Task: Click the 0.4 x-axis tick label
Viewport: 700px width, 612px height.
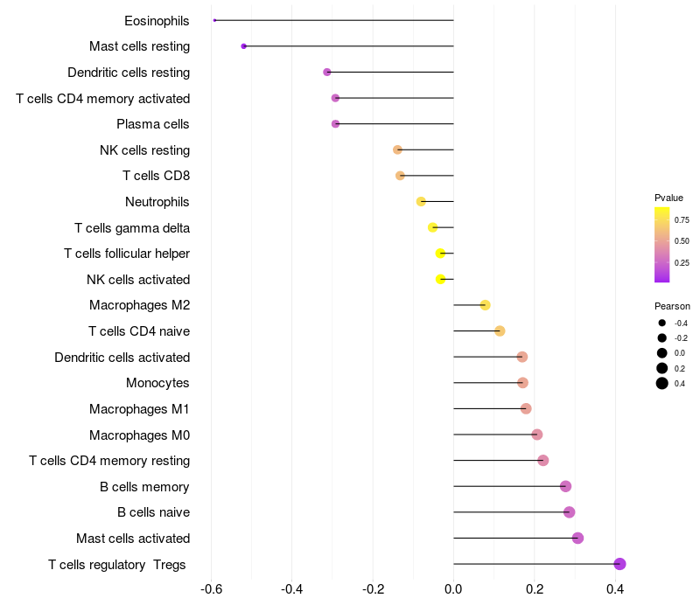Action: pos(616,590)
